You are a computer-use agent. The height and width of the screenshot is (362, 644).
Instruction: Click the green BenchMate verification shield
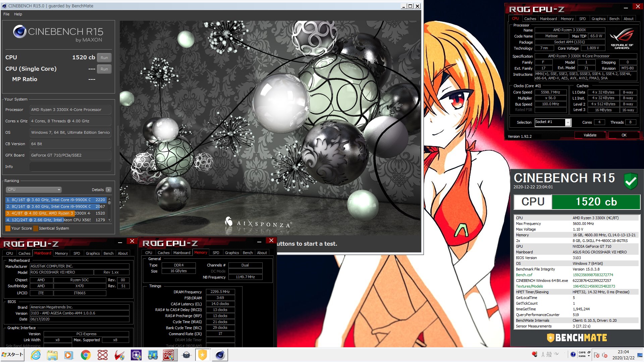coord(631,181)
